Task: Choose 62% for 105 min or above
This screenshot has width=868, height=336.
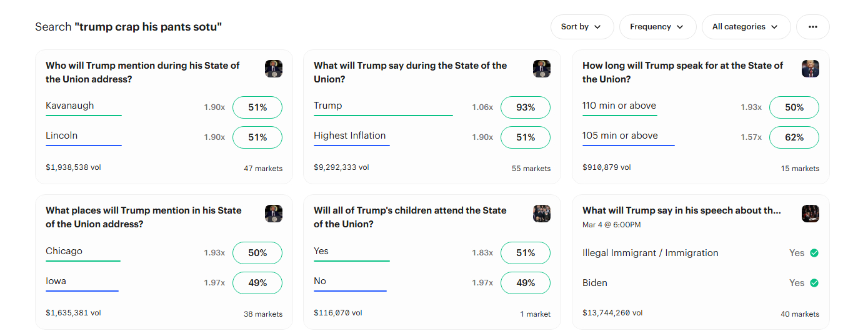Action: click(794, 137)
